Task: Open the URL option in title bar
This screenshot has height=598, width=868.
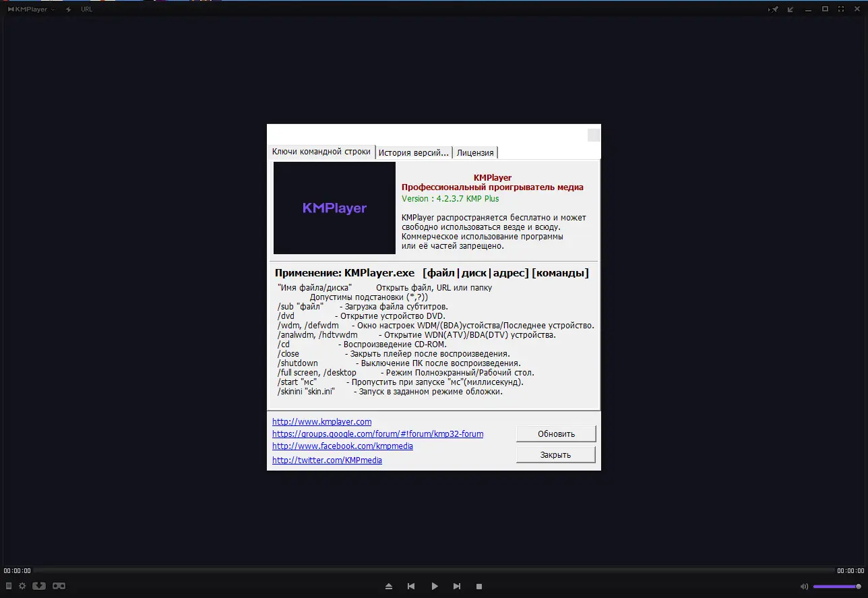Action: [87, 9]
